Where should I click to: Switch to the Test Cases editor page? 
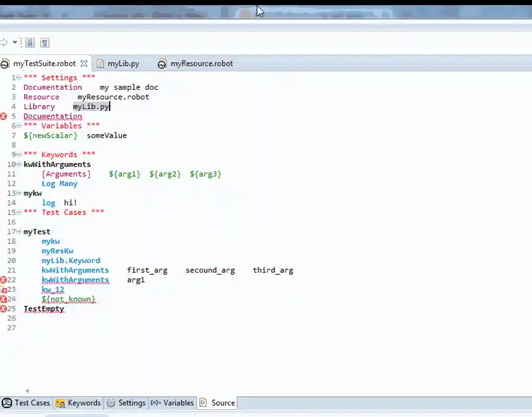[x=27, y=403]
